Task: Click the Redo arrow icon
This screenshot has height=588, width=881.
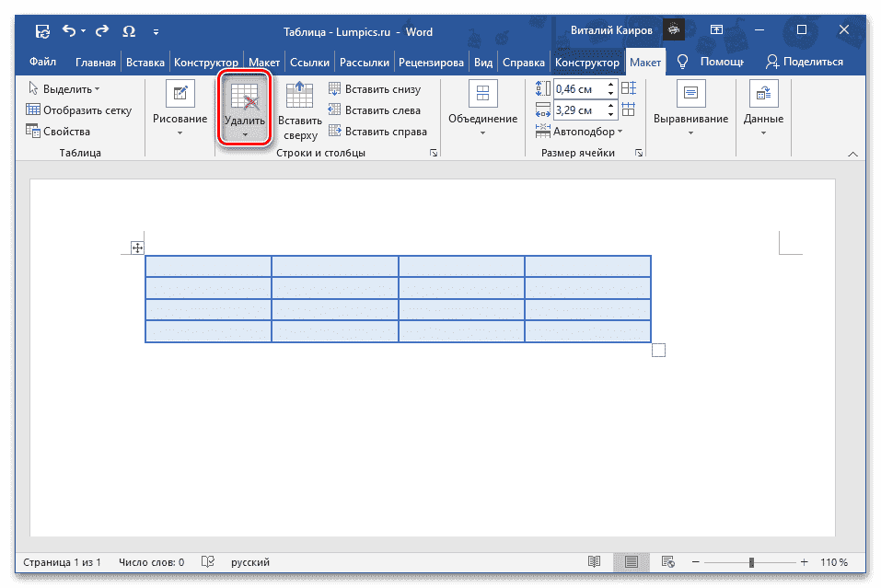Action: pos(102,31)
